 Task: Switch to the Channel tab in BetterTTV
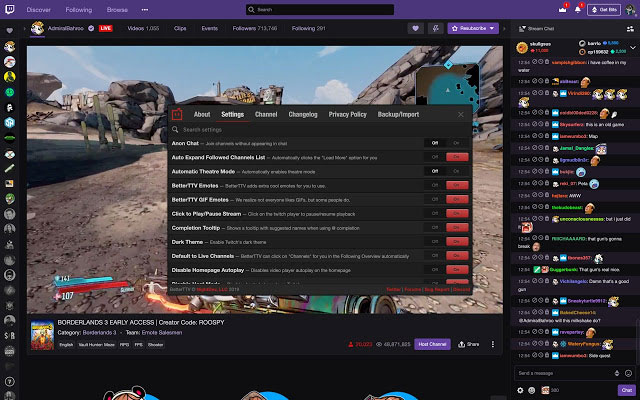click(266, 115)
